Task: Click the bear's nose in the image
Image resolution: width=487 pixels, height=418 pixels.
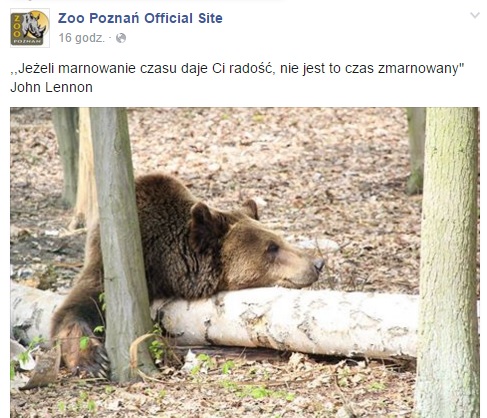Action: (x=319, y=265)
